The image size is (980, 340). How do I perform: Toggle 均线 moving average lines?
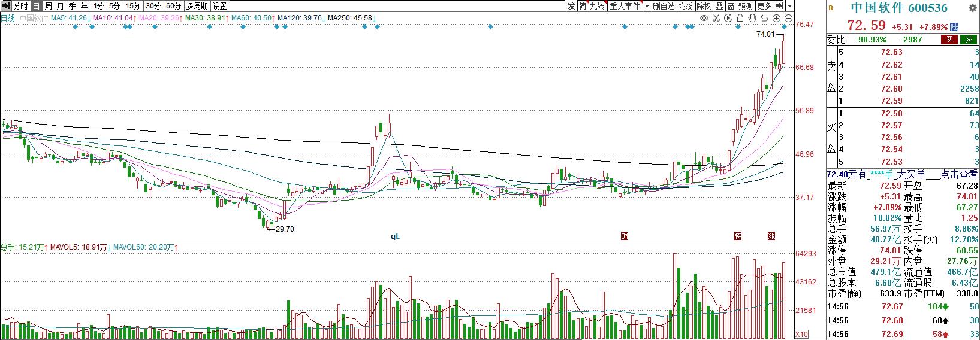tap(686, 6)
